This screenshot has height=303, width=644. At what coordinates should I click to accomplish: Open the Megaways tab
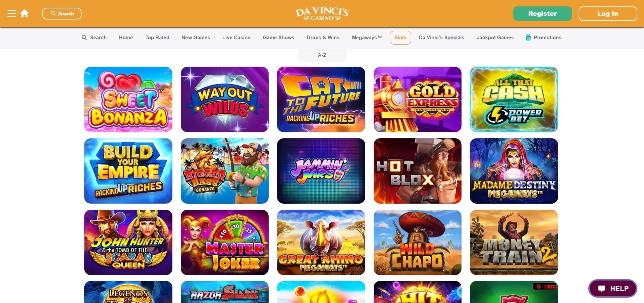[367, 38]
